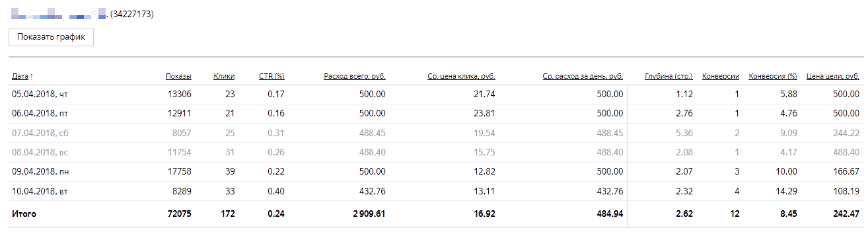Screen dimensions: 868x240
Task: Sort table by CTR (%) column
Action: point(271,77)
